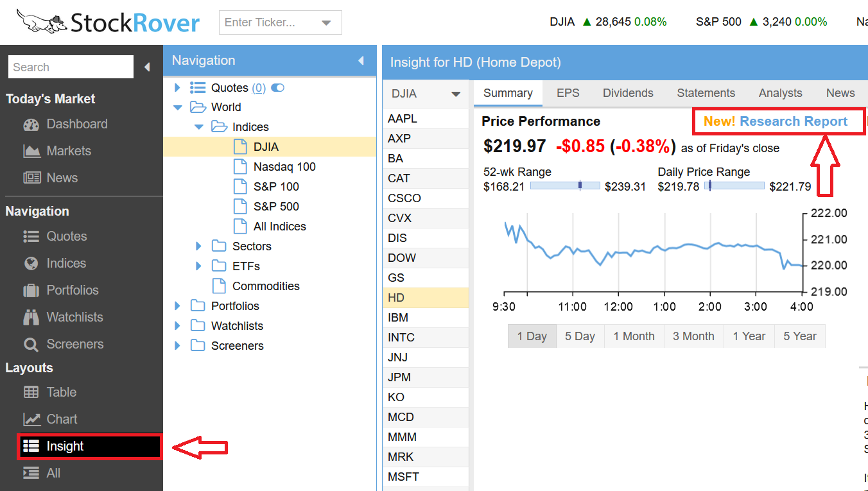Select the 1 Month chart period button
Screen dimensions: 868x491
pos(634,336)
